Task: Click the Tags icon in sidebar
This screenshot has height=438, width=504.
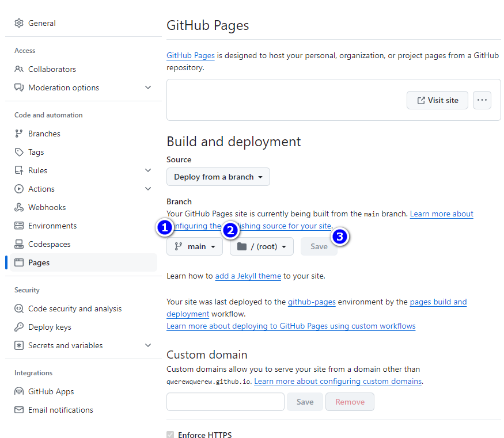Action: [x=19, y=152]
